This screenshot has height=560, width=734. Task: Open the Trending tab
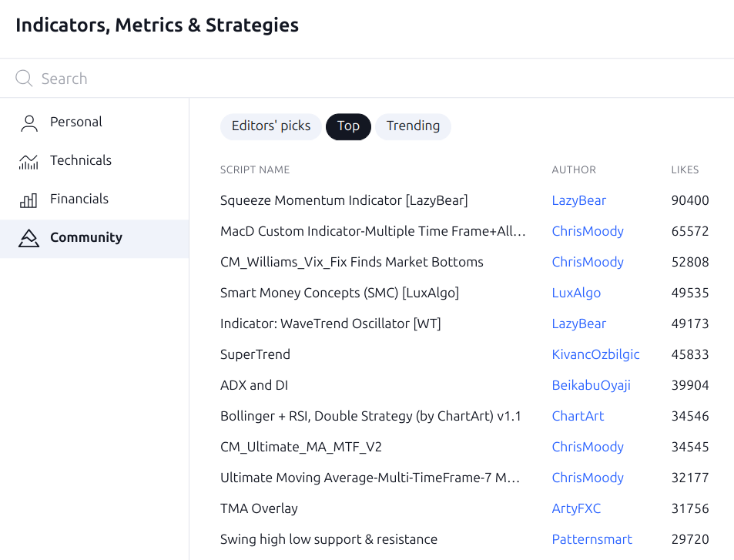pos(413,126)
